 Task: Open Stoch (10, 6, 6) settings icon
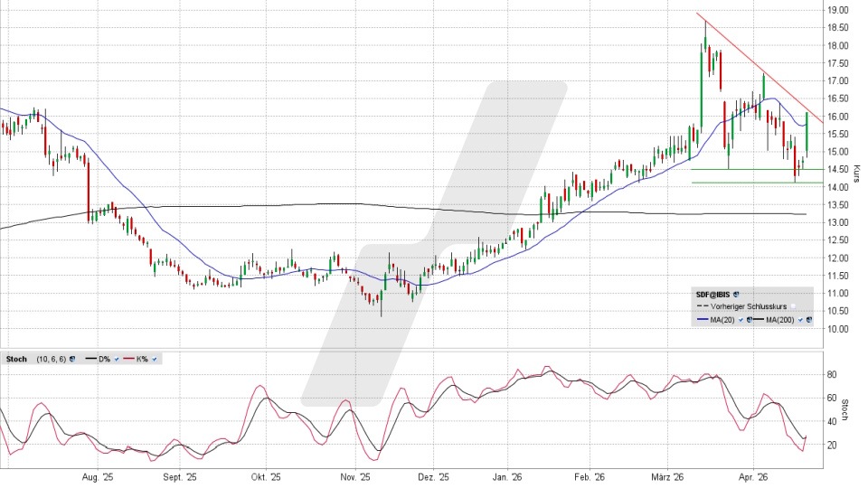click(x=71, y=359)
